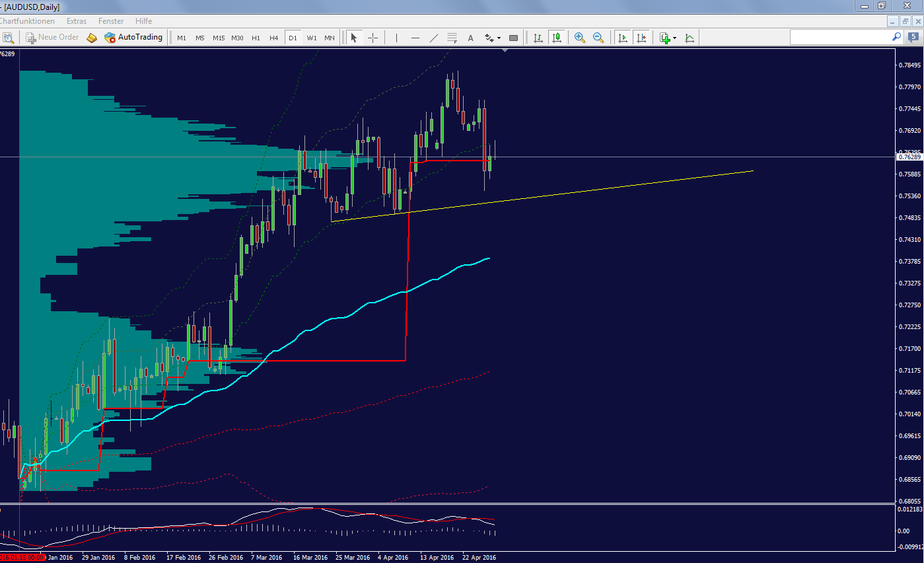Image resolution: width=924 pixels, height=563 pixels.
Task: Switch chart to M30 timeframe
Action: [238, 38]
